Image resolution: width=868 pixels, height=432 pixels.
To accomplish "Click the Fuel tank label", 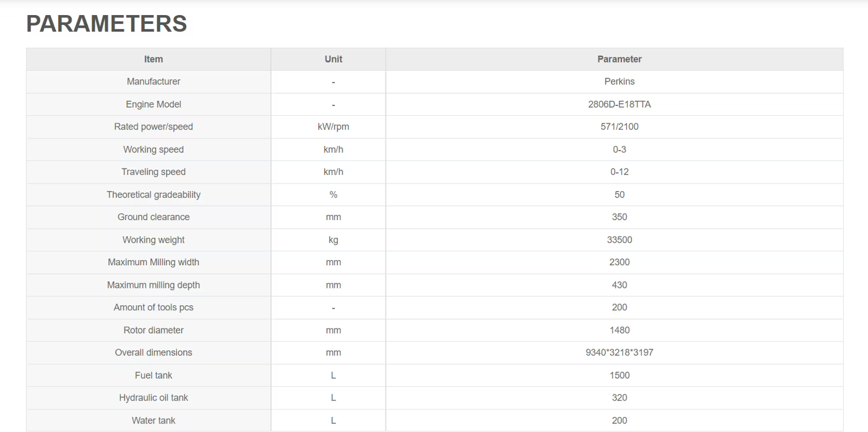I will [x=153, y=375].
